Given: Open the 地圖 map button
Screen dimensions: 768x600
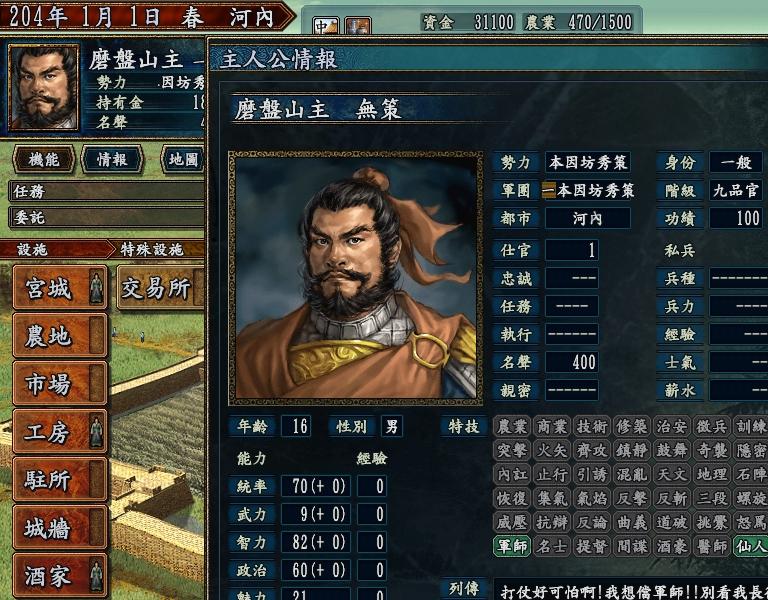Looking at the screenshot, I should click(x=183, y=159).
